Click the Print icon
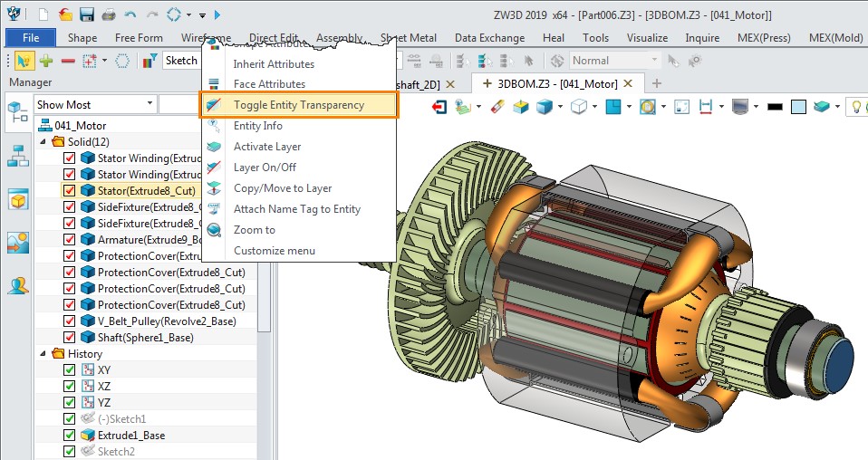Screen dimensions: 868x460 109,15
